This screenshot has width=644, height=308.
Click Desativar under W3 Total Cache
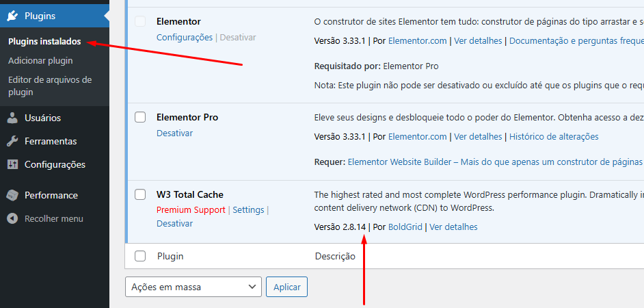click(x=174, y=224)
